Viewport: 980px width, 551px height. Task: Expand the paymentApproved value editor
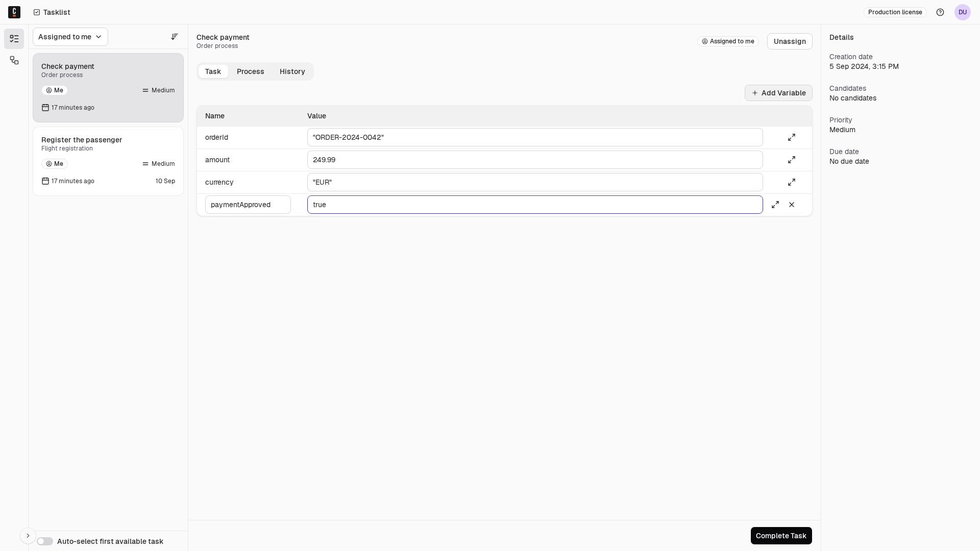(775, 205)
